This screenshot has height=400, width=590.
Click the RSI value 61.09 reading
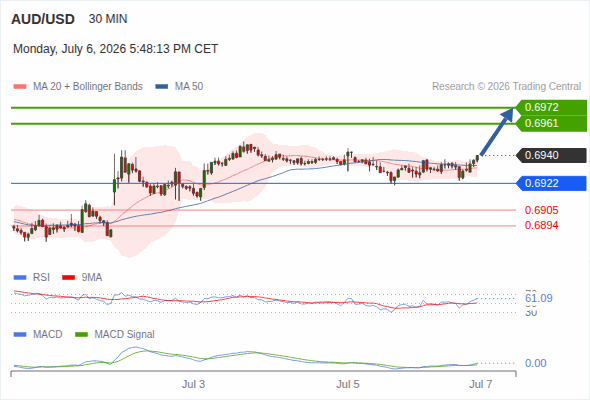(x=539, y=298)
